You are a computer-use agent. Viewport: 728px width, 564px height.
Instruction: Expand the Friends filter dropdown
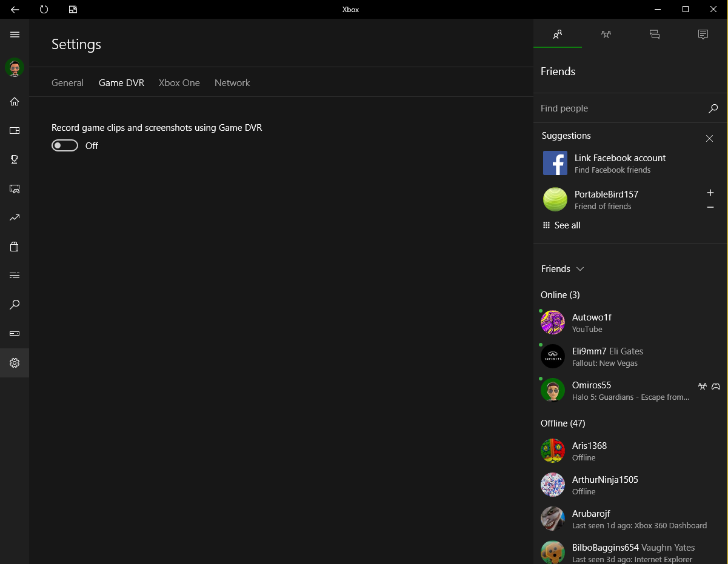pyautogui.click(x=562, y=269)
